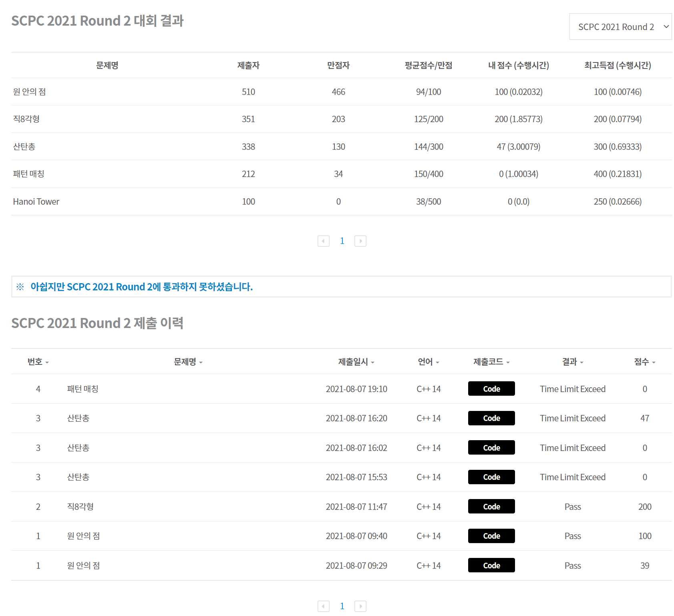Sort submissions by 제출일시 column
674x616 pixels.
click(x=356, y=362)
